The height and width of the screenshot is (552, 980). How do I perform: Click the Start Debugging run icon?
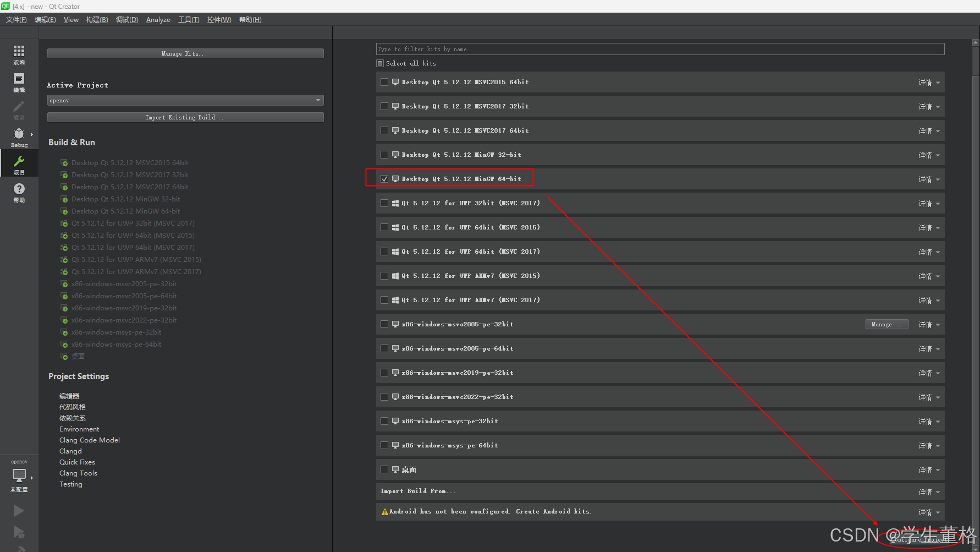pyautogui.click(x=19, y=532)
